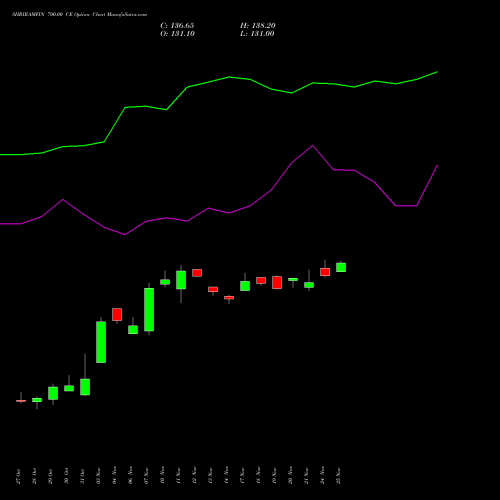
Task: Select the 25 Nov date label
Action: 338,476
